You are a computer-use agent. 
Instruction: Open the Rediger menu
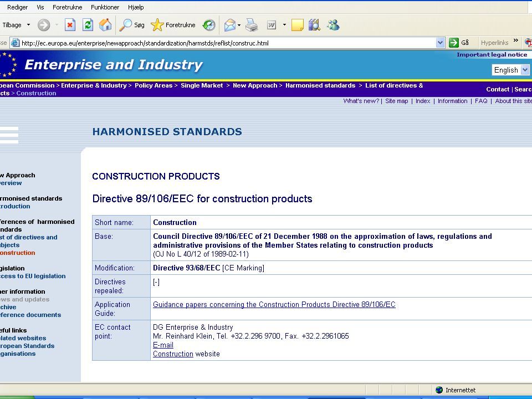17,7
